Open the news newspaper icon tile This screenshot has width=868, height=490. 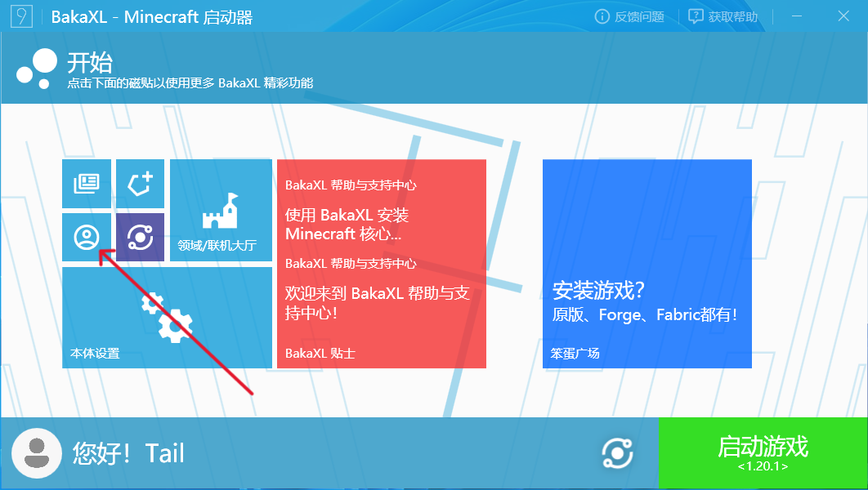coord(87,183)
